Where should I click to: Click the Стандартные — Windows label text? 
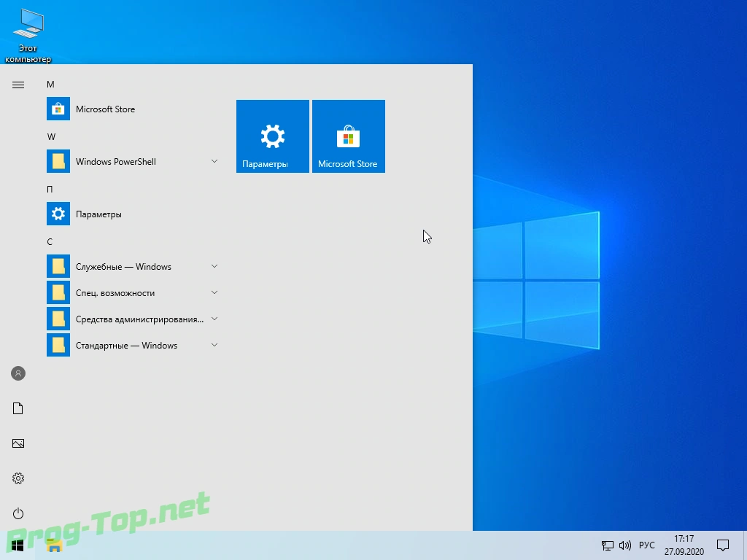(126, 345)
